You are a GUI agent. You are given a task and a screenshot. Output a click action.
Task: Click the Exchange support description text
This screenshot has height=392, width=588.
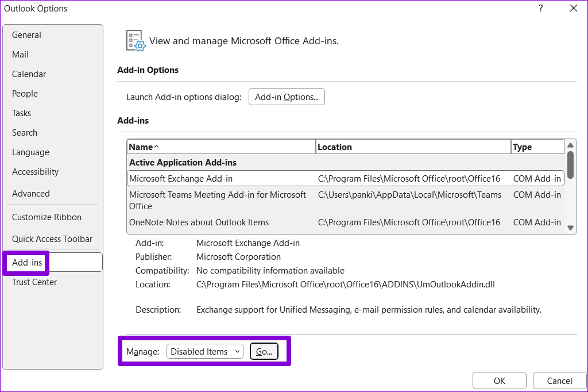(x=369, y=310)
